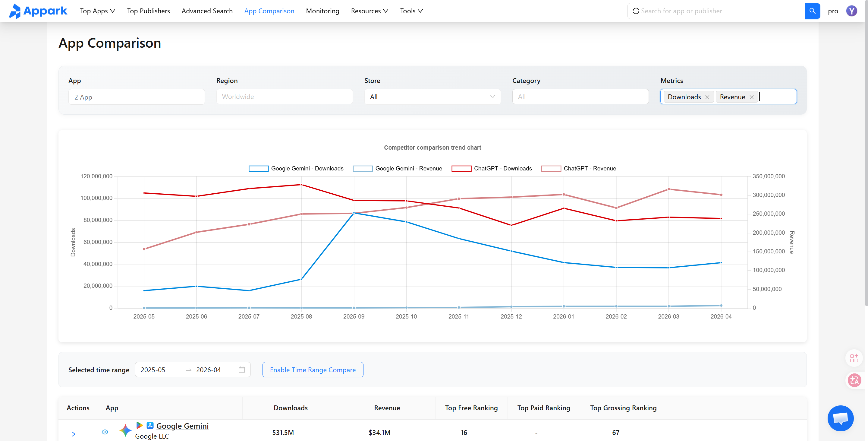868x441 pixels.
Task: Click the pro plan label
Action: pyautogui.click(x=833, y=11)
